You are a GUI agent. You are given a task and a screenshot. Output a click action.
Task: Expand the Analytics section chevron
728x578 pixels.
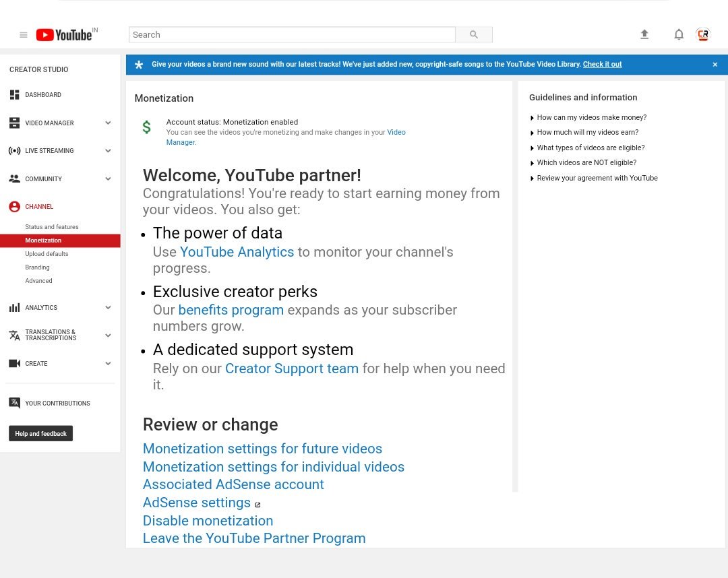pos(108,308)
